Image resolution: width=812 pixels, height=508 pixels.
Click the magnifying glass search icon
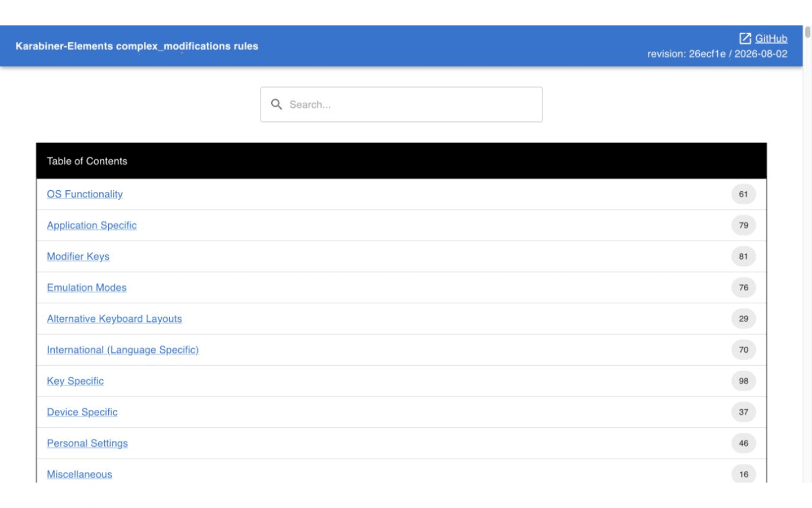(276, 104)
